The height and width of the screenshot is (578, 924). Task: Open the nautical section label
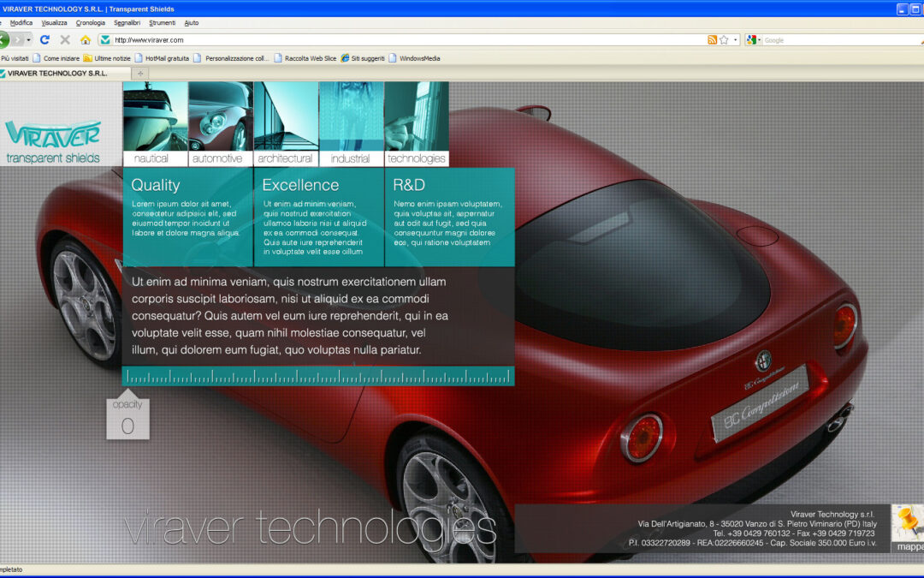point(156,158)
